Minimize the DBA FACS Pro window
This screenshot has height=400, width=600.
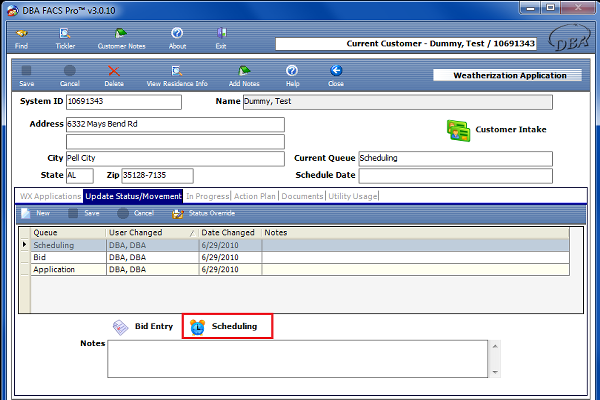530,8
